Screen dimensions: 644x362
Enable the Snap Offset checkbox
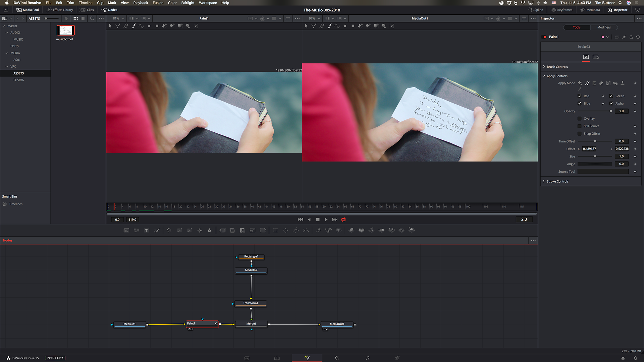[579, 134]
